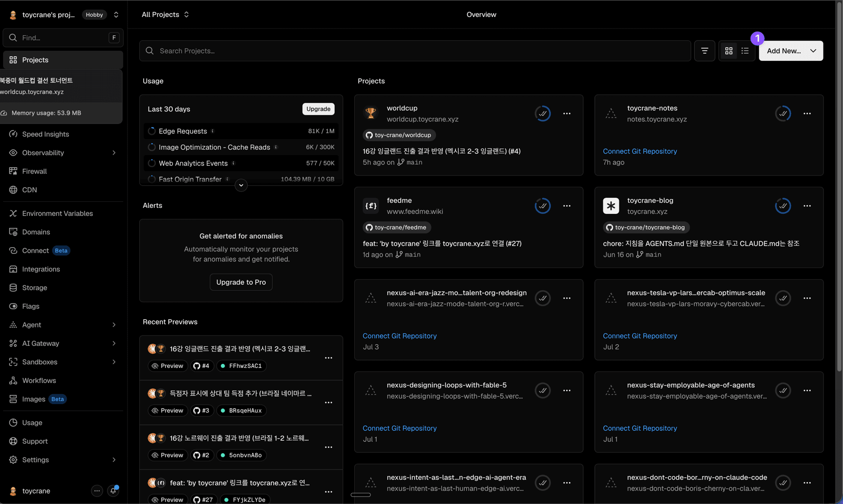Click Upgrade to Pro button
Screen dimensions: 843x504
tap(241, 282)
